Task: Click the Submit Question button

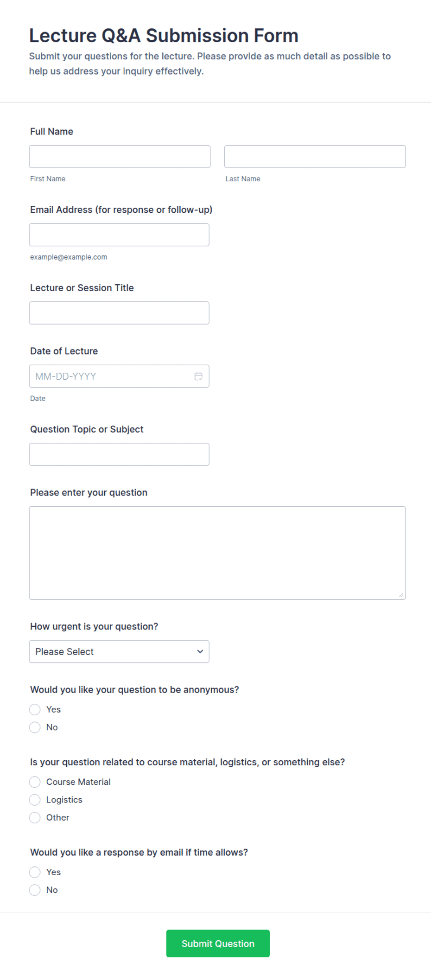Action: pos(218,943)
